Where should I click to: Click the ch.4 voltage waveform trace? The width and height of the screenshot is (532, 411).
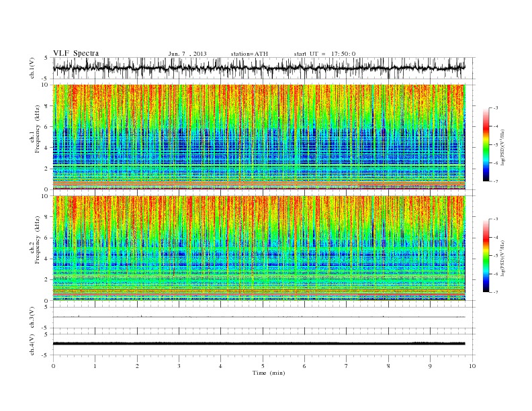pyautogui.click(x=259, y=344)
